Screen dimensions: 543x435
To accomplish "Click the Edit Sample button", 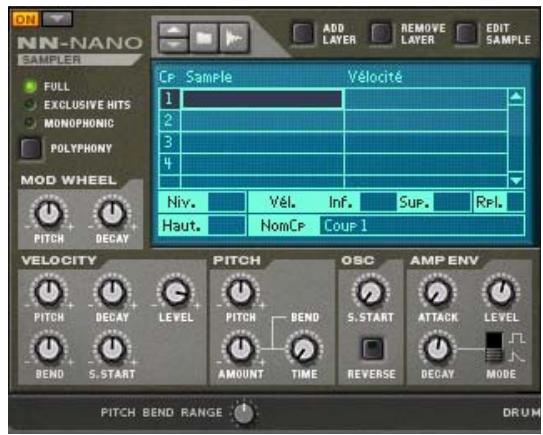I will [466, 34].
